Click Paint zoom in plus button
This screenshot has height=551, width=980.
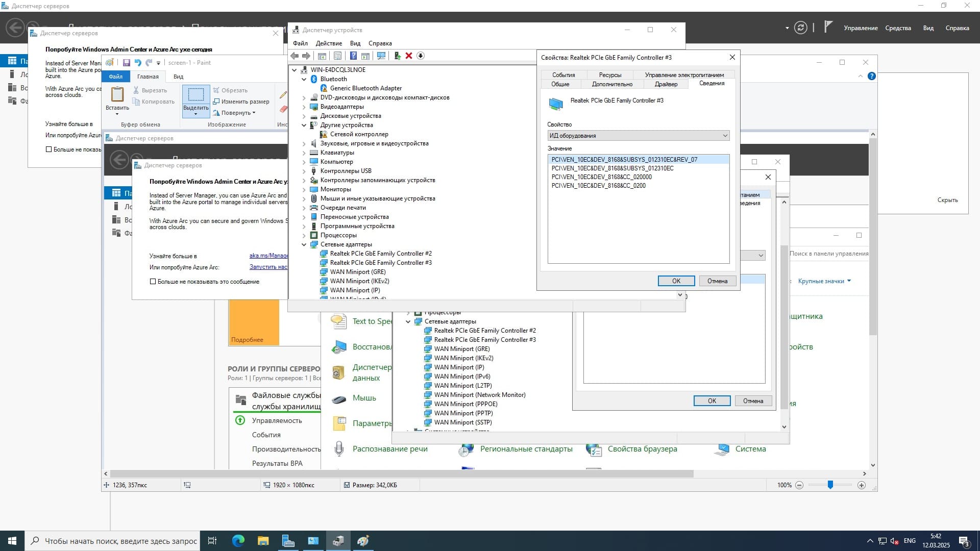click(x=862, y=485)
